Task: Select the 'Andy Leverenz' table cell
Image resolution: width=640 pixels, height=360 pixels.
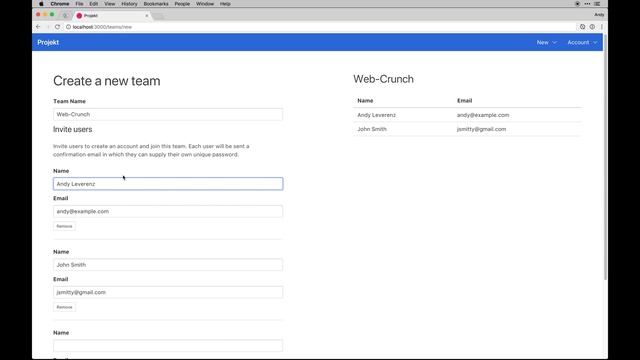Action: [x=376, y=115]
